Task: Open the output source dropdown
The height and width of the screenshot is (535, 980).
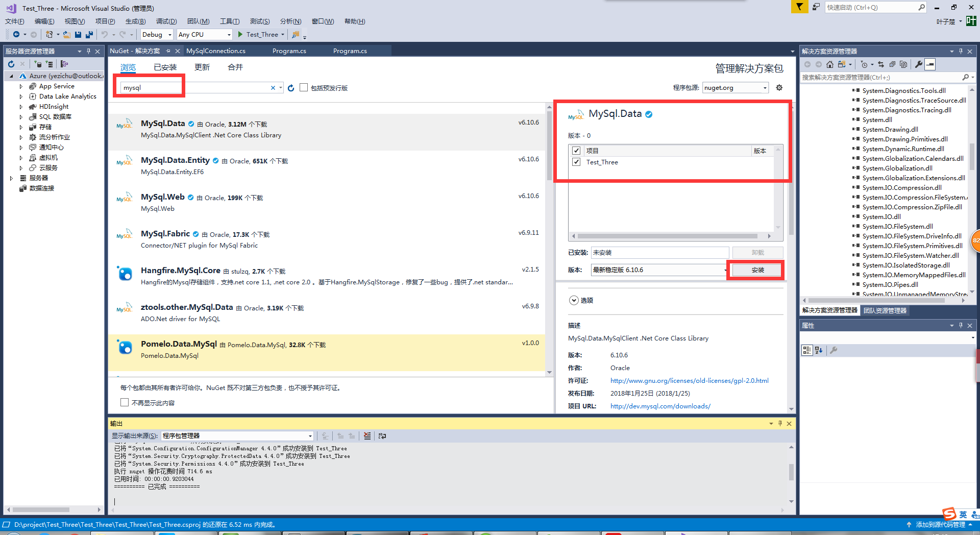Action: 237,435
